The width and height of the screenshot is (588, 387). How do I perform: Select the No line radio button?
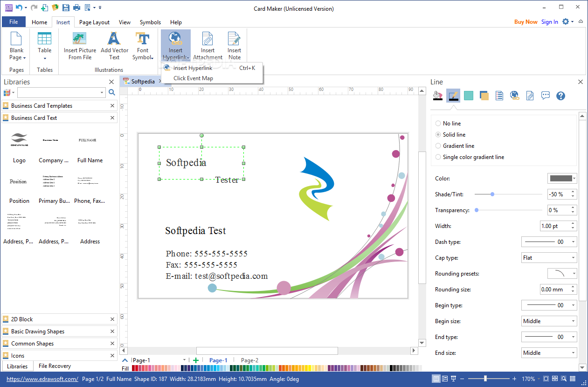[x=438, y=124]
